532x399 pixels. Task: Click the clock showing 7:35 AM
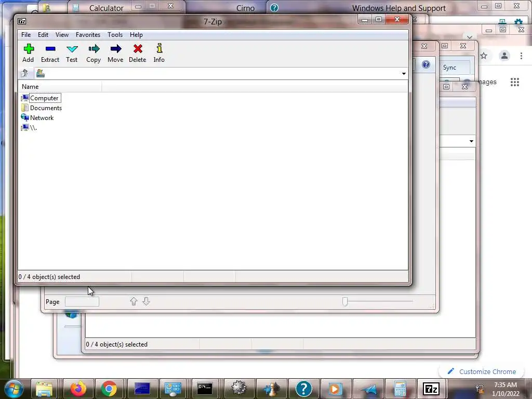(506, 385)
